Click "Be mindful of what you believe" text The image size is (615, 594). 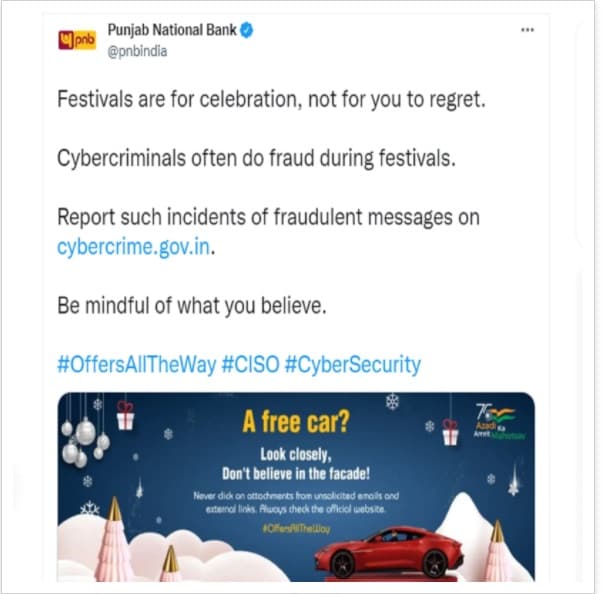click(192, 305)
